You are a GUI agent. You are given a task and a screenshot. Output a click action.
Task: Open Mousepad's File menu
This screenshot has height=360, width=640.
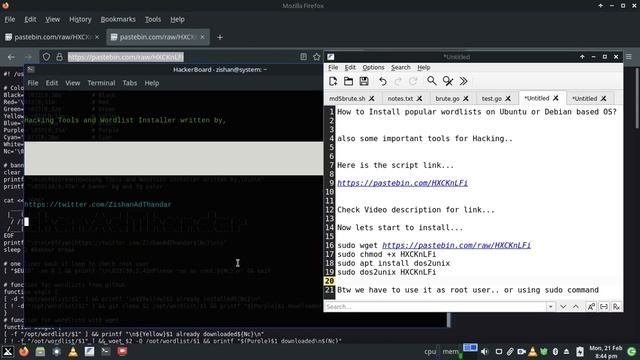click(x=333, y=67)
